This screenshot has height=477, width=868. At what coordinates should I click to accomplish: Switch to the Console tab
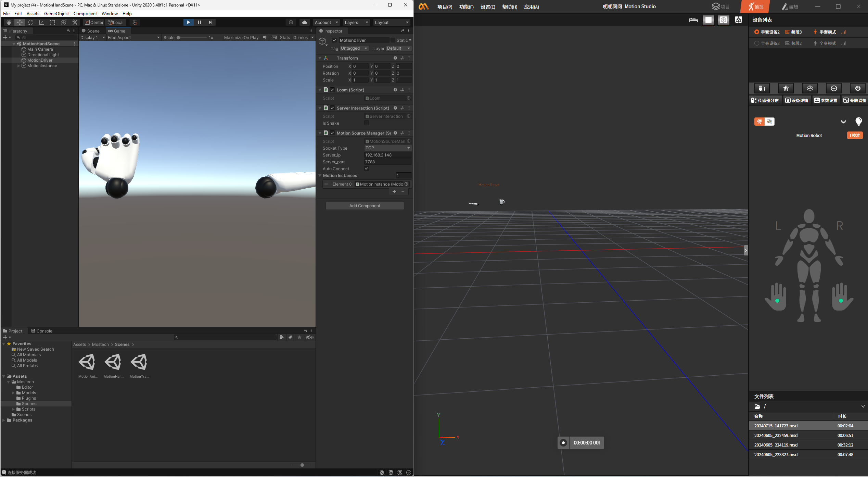point(42,331)
